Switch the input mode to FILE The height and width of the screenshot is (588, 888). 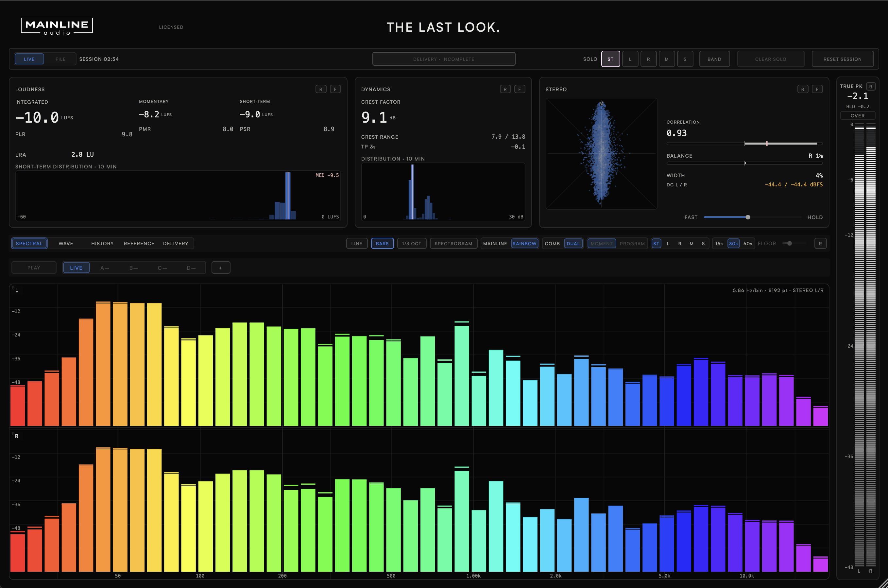point(60,59)
